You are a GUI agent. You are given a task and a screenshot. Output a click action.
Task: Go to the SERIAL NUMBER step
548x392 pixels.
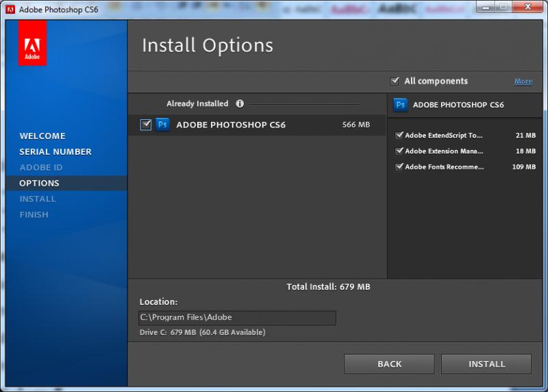tap(55, 151)
